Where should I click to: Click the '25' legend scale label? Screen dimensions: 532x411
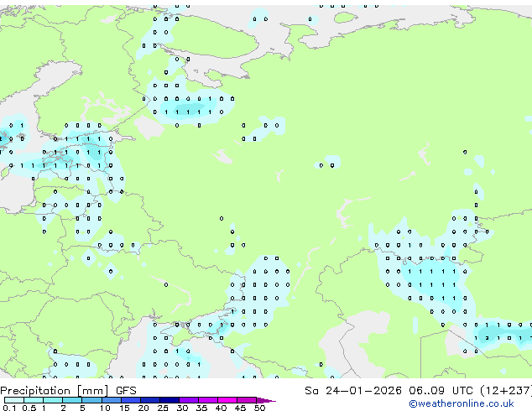(x=163, y=408)
